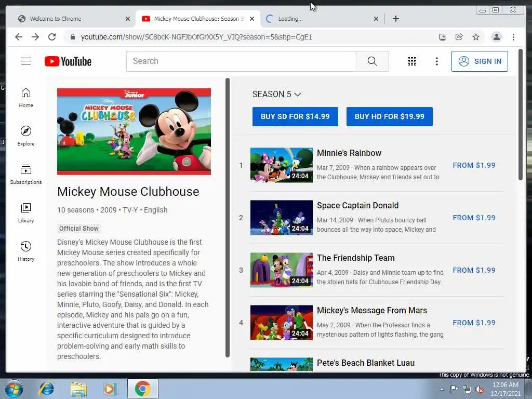Open the Chrome profile avatar
The image size is (532, 399).
[x=496, y=37]
